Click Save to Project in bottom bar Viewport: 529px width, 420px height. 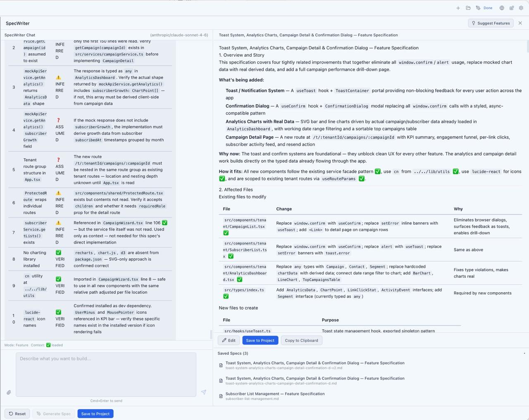(x=95, y=414)
